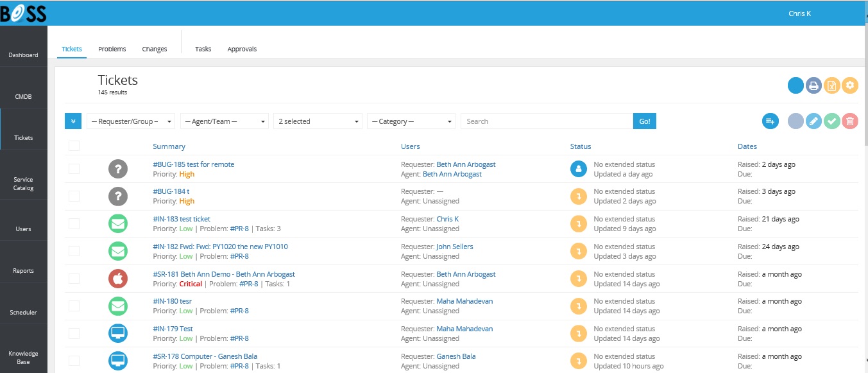Click the apple icon for #SR-181
This screenshot has width=868, height=373.
tap(118, 279)
